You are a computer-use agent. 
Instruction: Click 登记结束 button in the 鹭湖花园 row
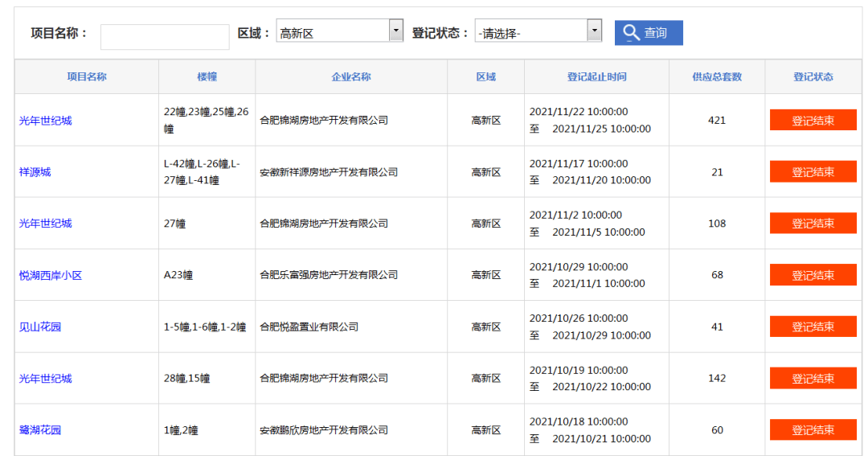coord(813,430)
